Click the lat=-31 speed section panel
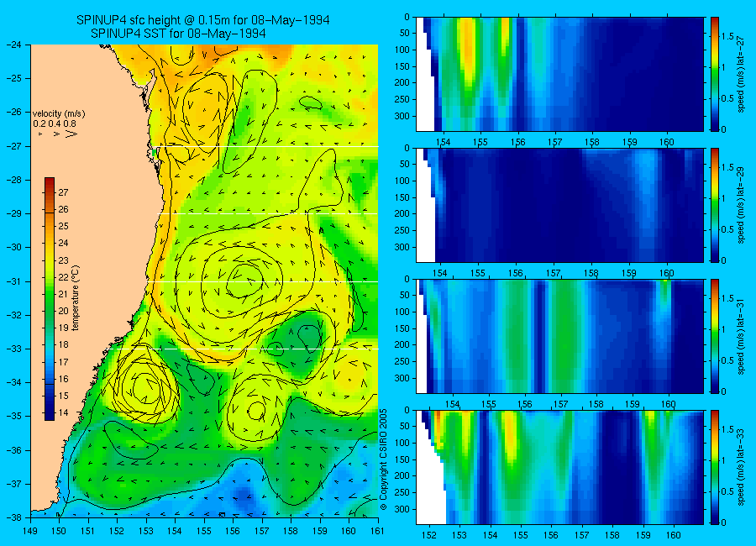Viewport: 756px width, 546px height. tap(559, 336)
